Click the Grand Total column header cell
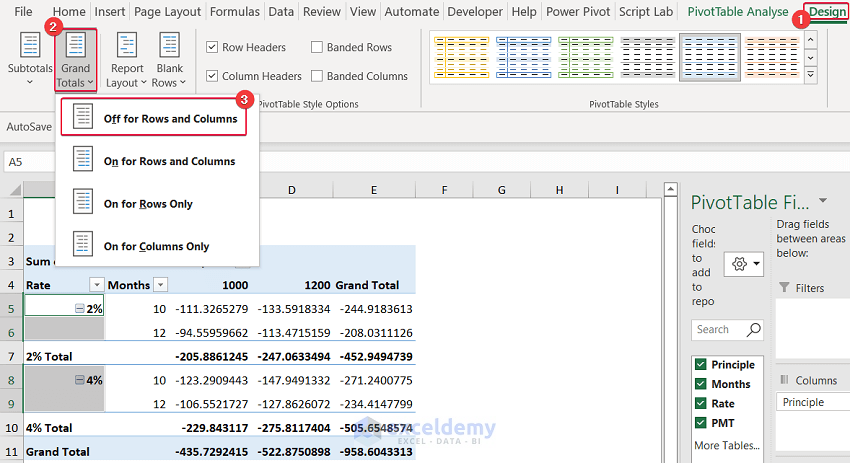The width and height of the screenshot is (850, 463). click(374, 285)
